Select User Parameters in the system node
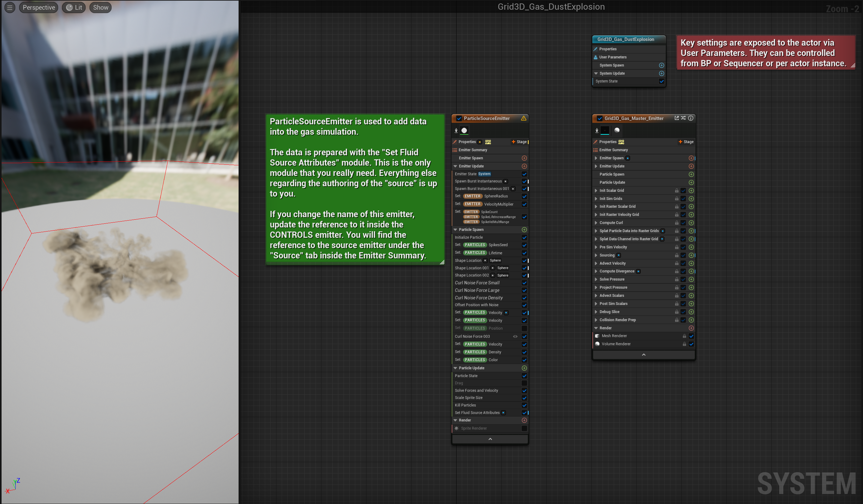The width and height of the screenshot is (863, 504). pyautogui.click(x=613, y=57)
